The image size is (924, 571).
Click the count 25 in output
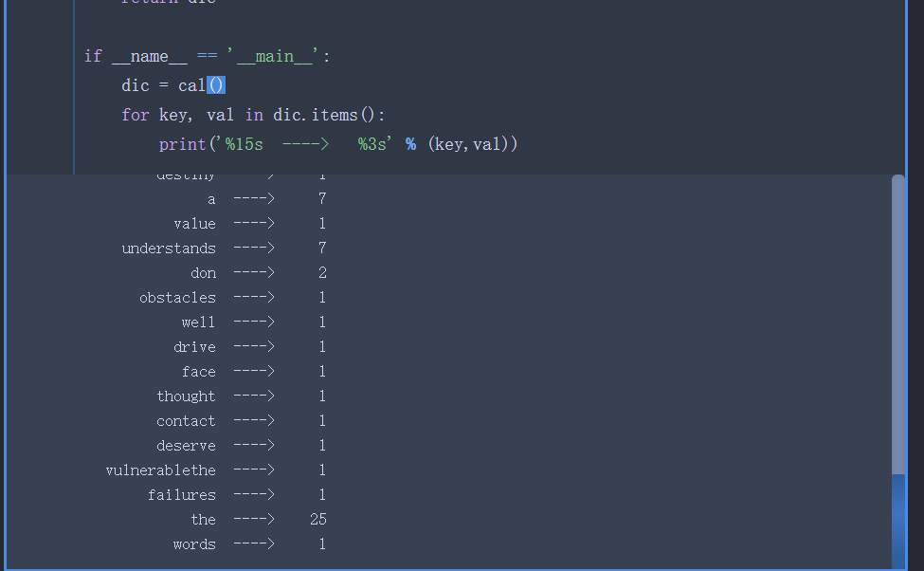[317, 520]
